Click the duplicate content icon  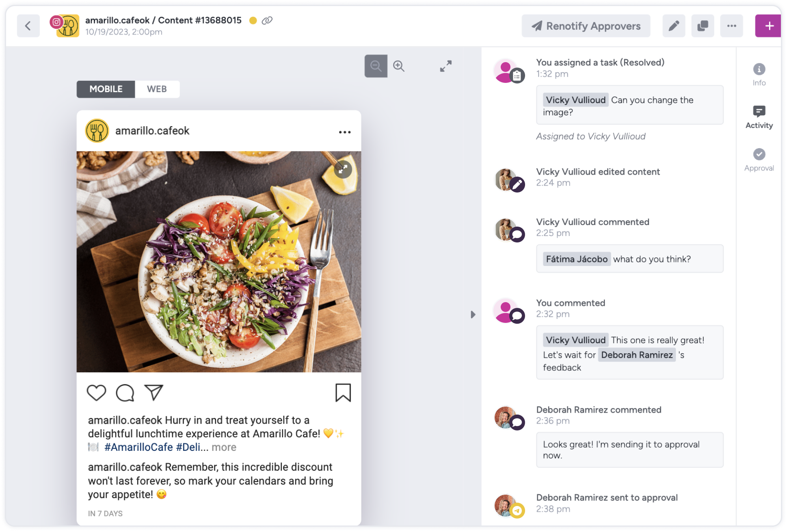tap(702, 26)
